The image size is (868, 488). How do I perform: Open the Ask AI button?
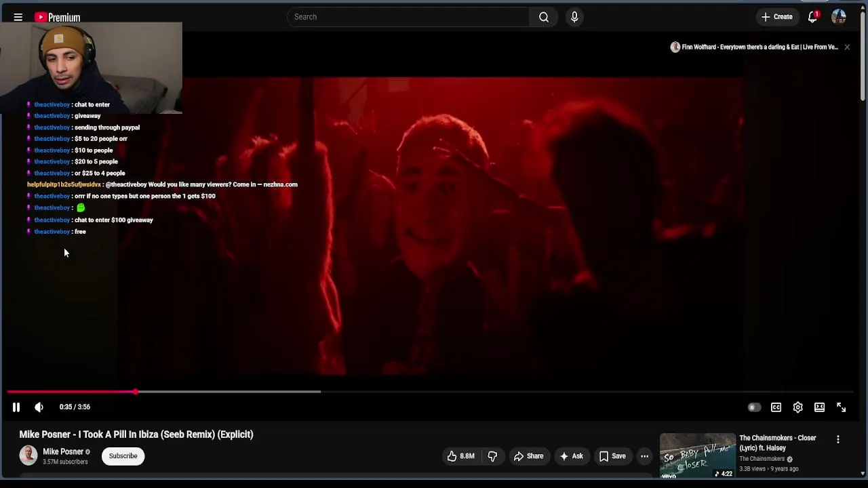pyautogui.click(x=571, y=456)
